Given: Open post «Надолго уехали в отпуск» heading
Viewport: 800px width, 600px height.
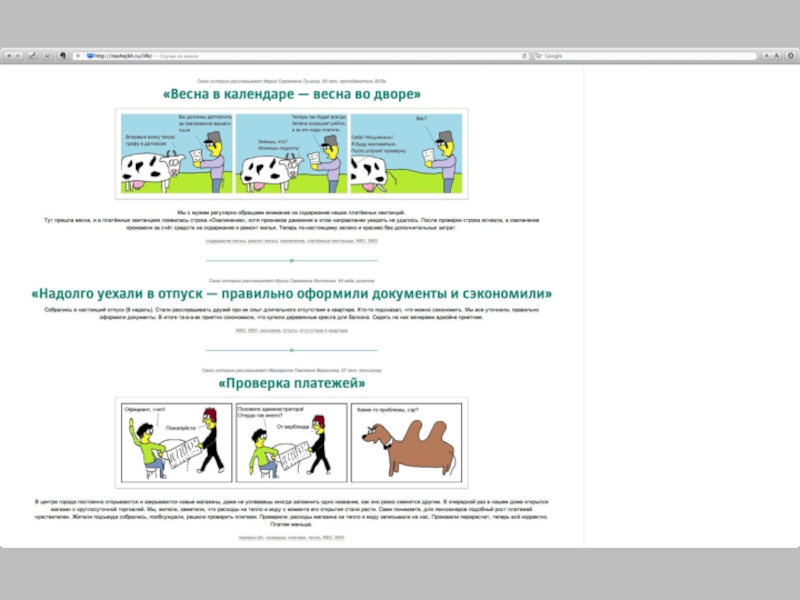Looking at the screenshot, I should tap(292, 293).
